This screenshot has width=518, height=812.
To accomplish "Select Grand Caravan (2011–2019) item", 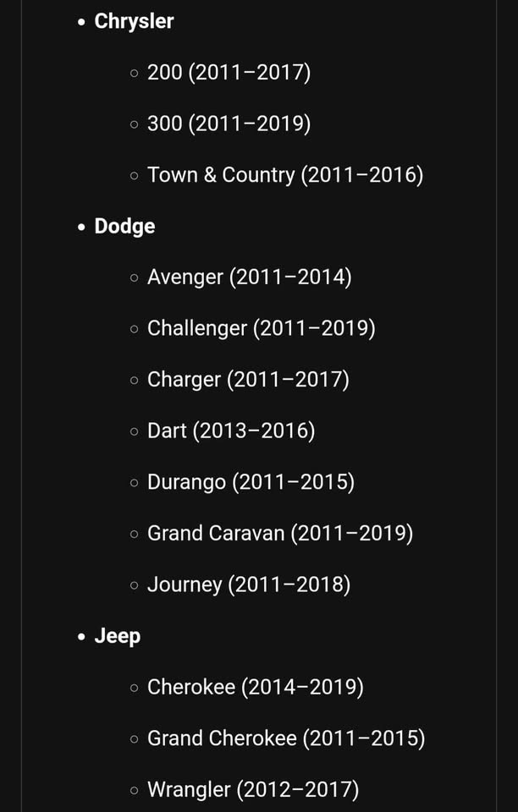I will [x=280, y=534].
